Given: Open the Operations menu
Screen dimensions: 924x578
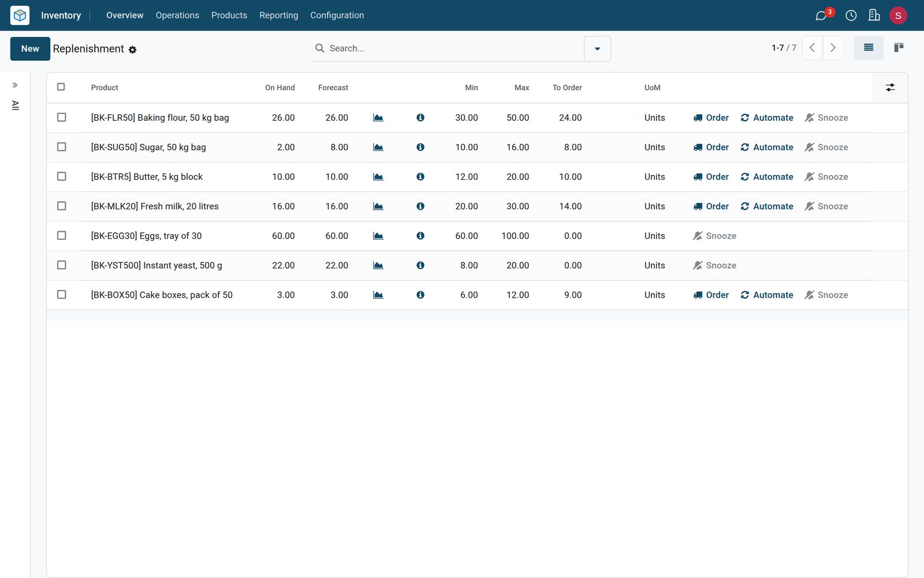Looking at the screenshot, I should click(x=177, y=16).
